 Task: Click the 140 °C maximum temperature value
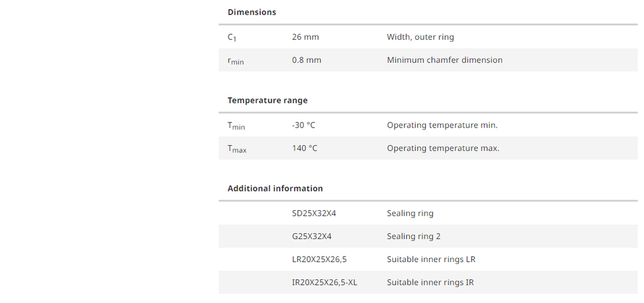305,148
